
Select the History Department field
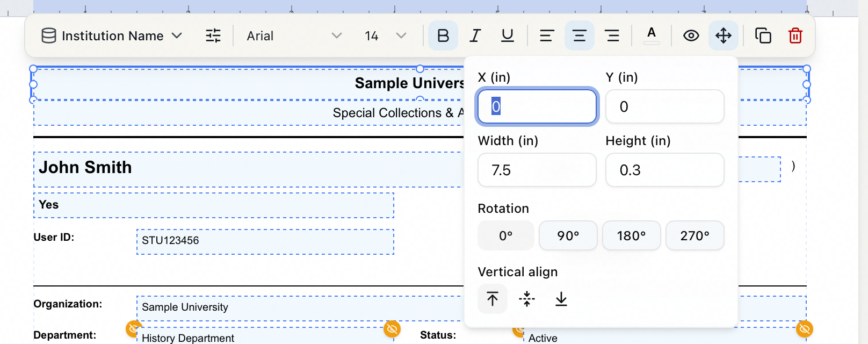(265, 336)
